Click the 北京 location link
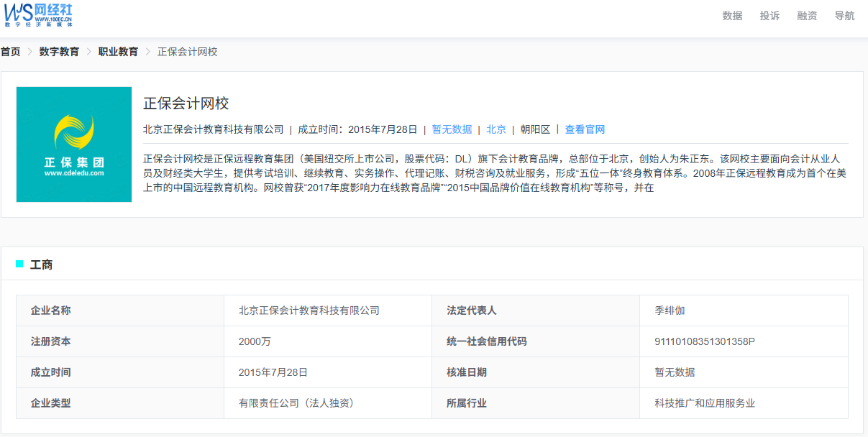 point(496,129)
